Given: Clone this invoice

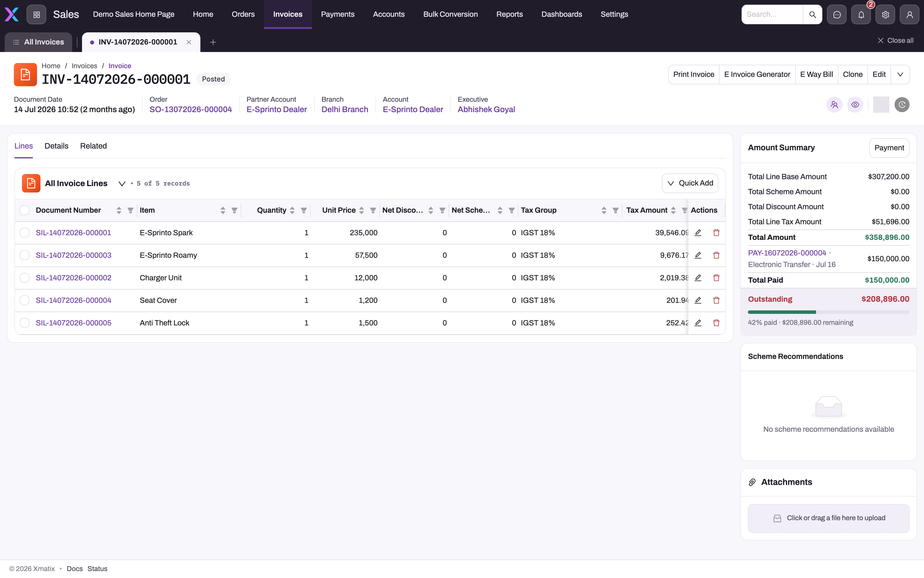Looking at the screenshot, I should coord(853,75).
